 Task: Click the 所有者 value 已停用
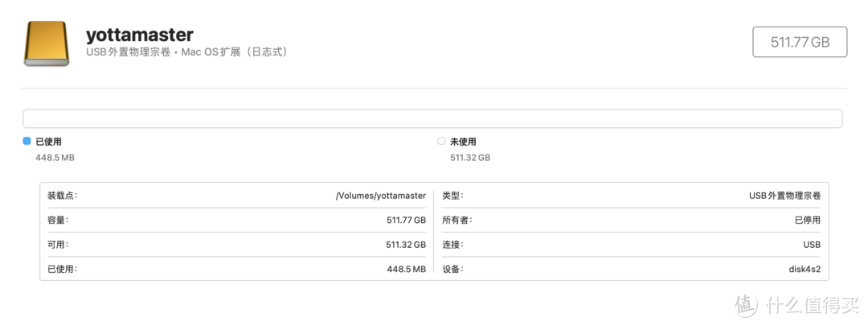[x=807, y=220]
